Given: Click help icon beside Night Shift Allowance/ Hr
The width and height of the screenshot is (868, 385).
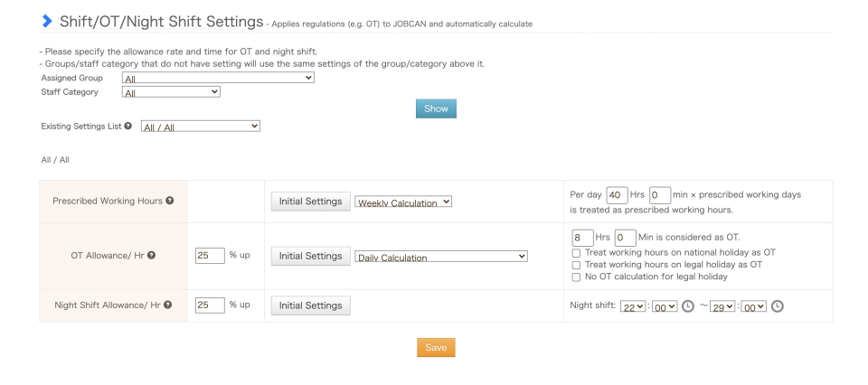Looking at the screenshot, I should pyautogui.click(x=177, y=305).
